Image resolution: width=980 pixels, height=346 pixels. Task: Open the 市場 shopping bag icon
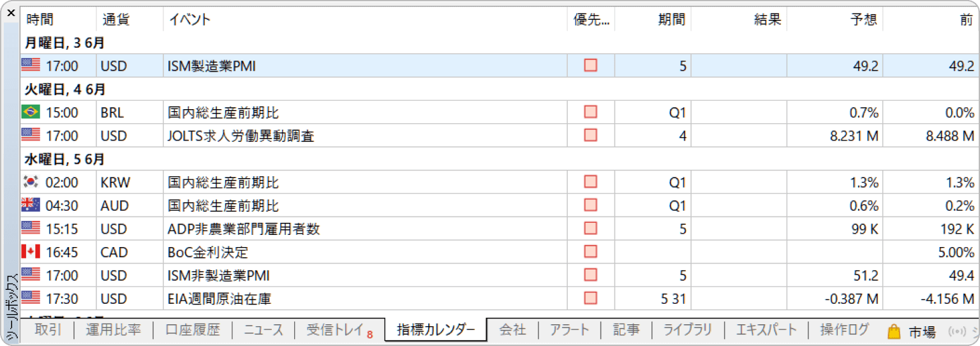pyautogui.click(x=894, y=331)
